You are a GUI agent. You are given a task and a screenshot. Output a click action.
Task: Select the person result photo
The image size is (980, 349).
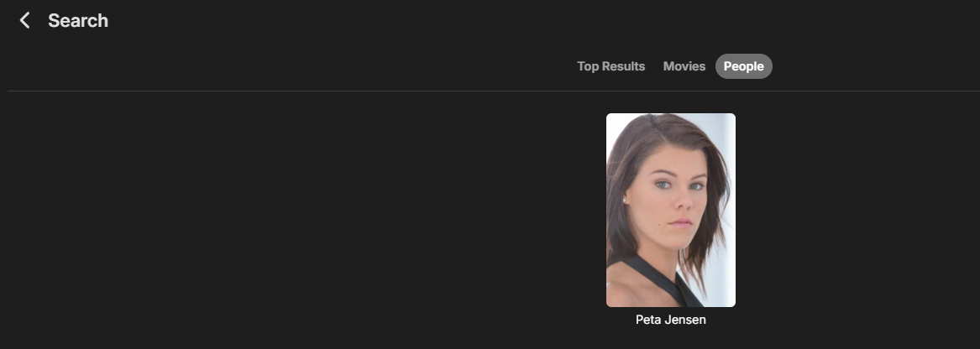(x=670, y=210)
